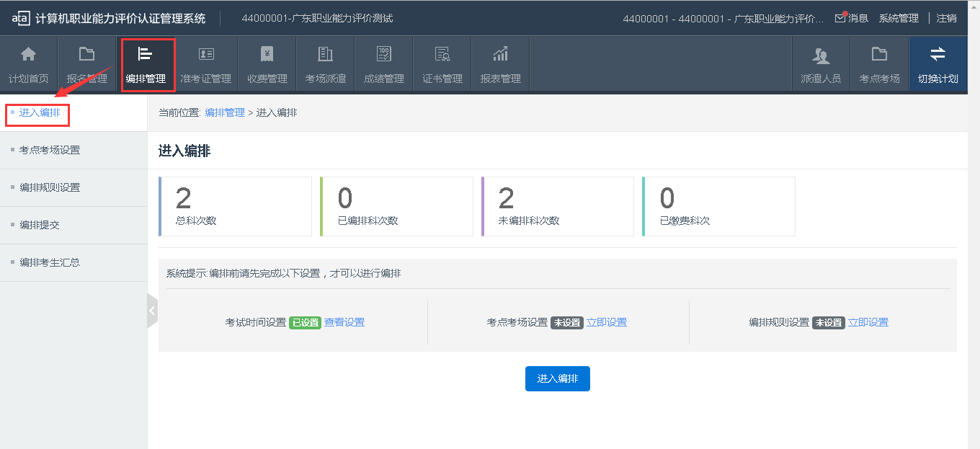Open 准考证管理 ID card icon
This screenshot has height=449, width=980.
[x=206, y=54]
